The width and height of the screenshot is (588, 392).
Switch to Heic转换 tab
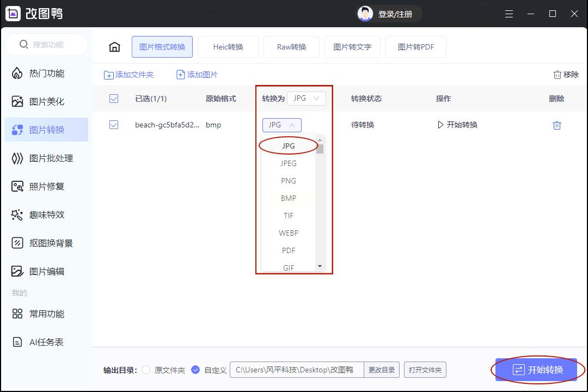(228, 47)
